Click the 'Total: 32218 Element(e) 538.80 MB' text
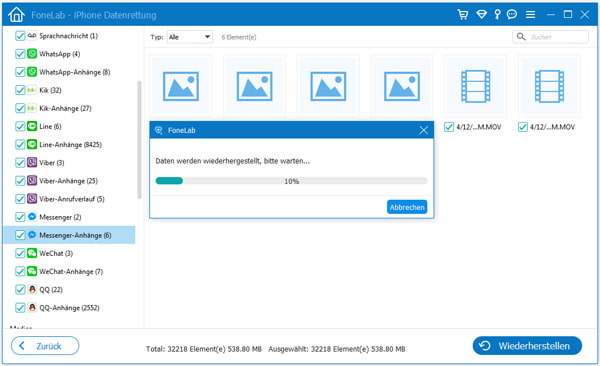This screenshot has height=366, width=600. click(204, 349)
